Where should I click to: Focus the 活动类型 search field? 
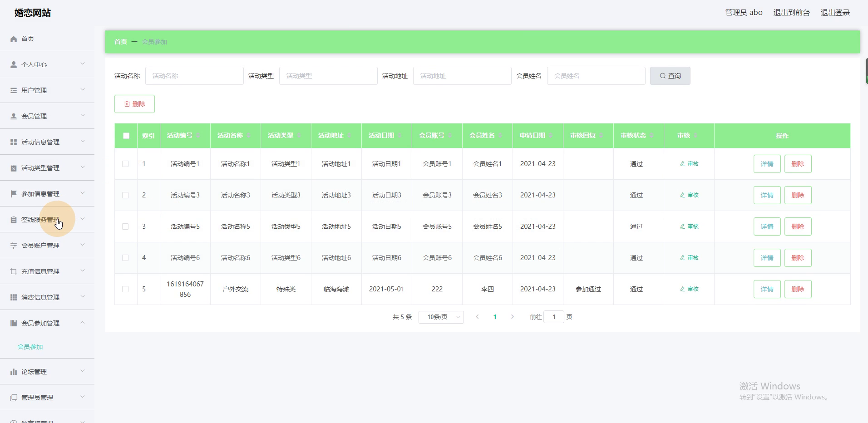tap(328, 76)
